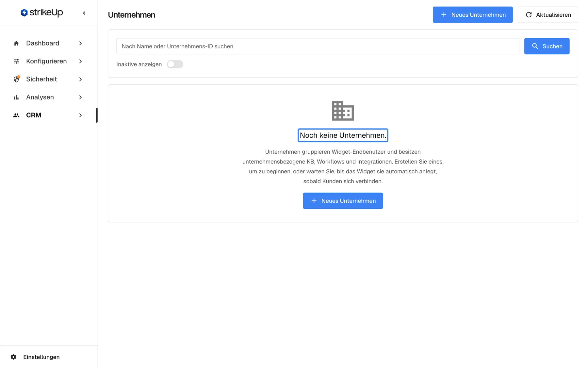Open the Konfigurieren menu item
Viewport: 588px width, 368px height.
click(x=48, y=61)
